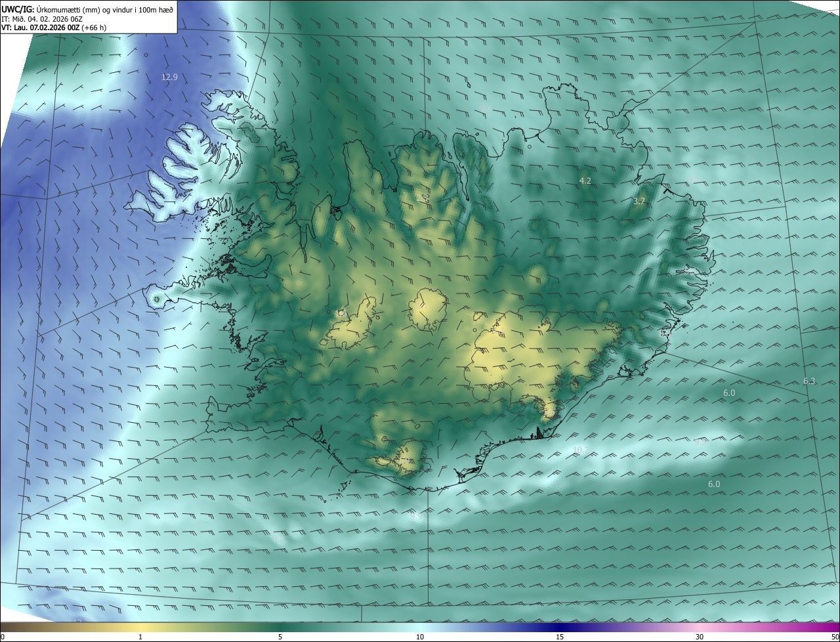This screenshot has height=642, width=840.
Task: Click the 4.2 value label on the map
Action: tap(585, 181)
